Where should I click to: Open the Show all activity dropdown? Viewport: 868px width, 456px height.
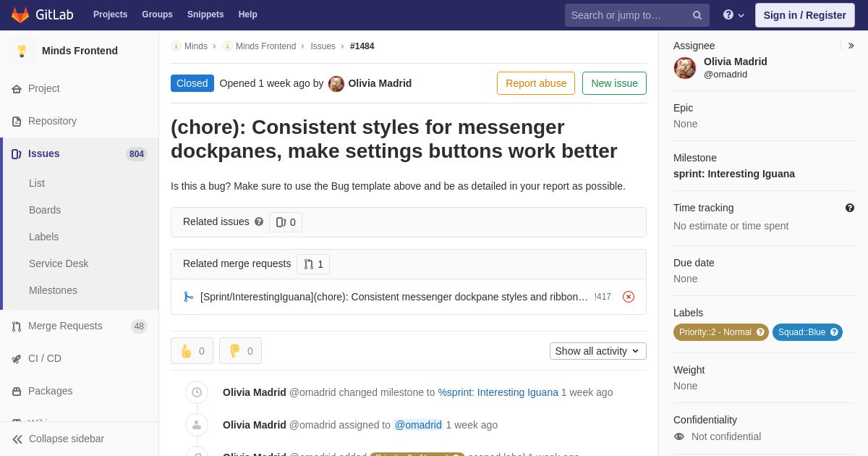(x=598, y=351)
